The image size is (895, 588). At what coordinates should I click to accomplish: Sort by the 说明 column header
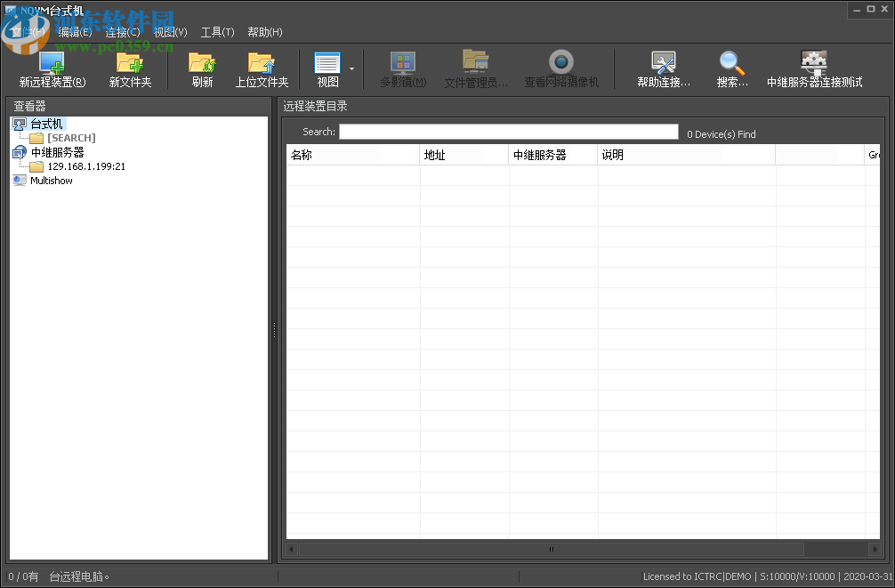coord(686,155)
